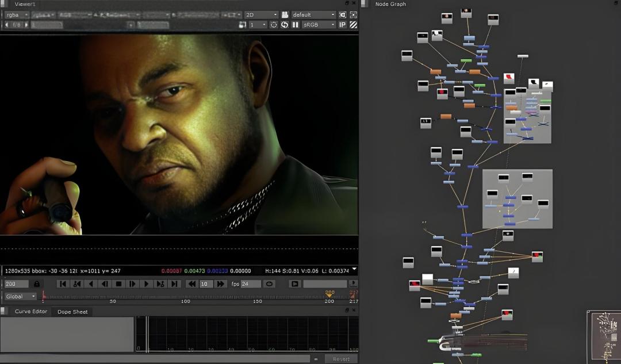Image resolution: width=621 pixels, height=364 pixels.
Task: Pause viewer updating
Action: click(x=295, y=25)
